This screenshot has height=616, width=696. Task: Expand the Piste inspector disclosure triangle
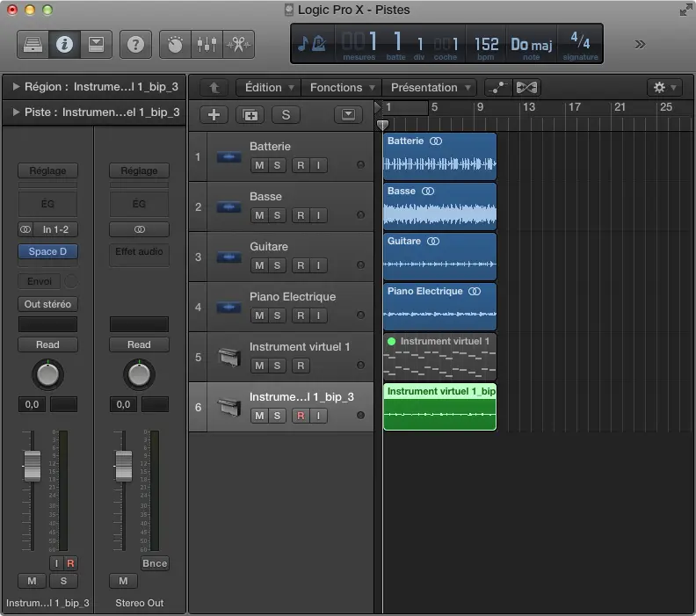pyautogui.click(x=16, y=112)
